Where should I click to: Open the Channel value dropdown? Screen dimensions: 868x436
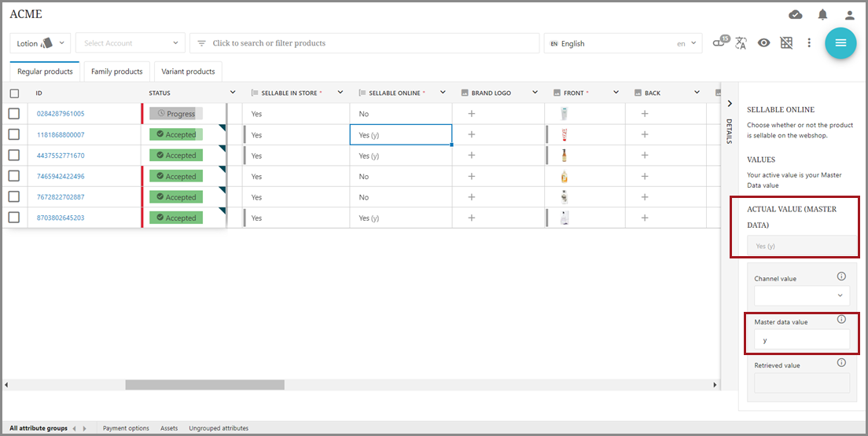point(801,295)
